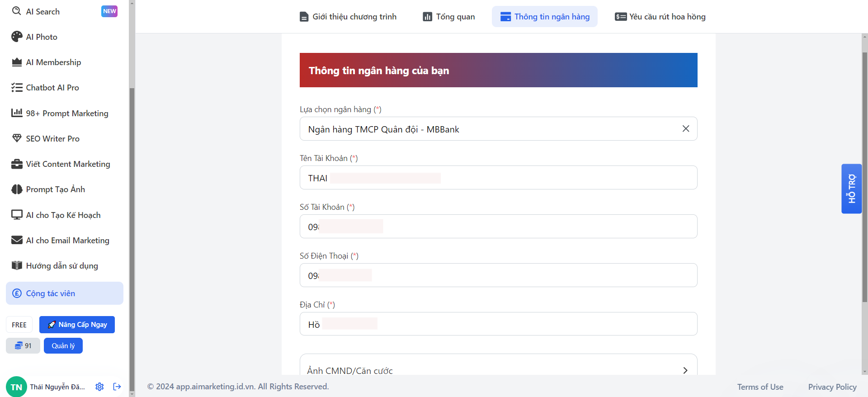
Task: Select Giới thiệu chương trình tab
Action: tap(348, 17)
